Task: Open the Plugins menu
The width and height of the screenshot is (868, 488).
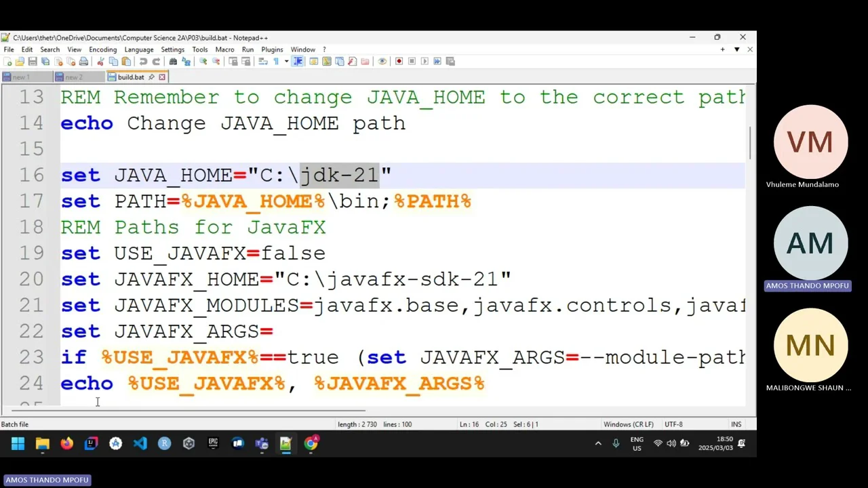Action: point(272,49)
